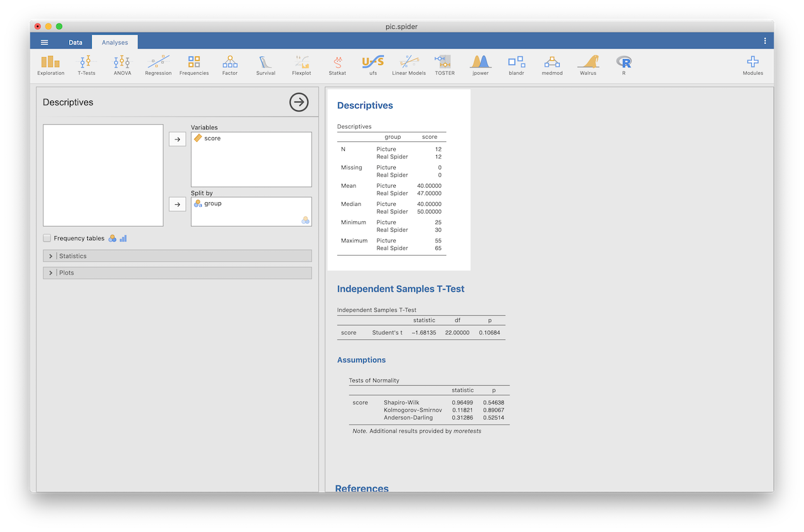The width and height of the screenshot is (804, 532).
Task: Switch to the Data tab
Action: click(75, 43)
